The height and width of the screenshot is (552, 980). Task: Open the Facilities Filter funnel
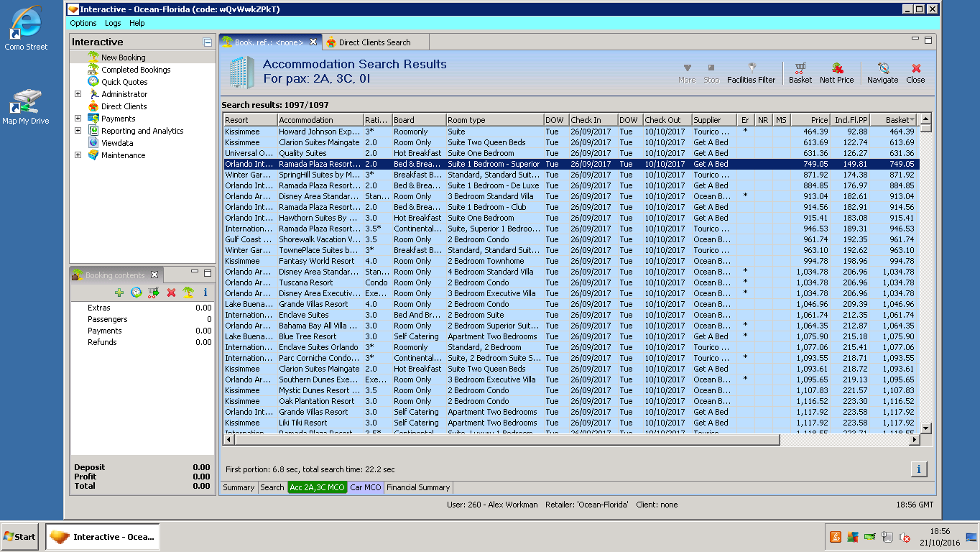pos(752,68)
